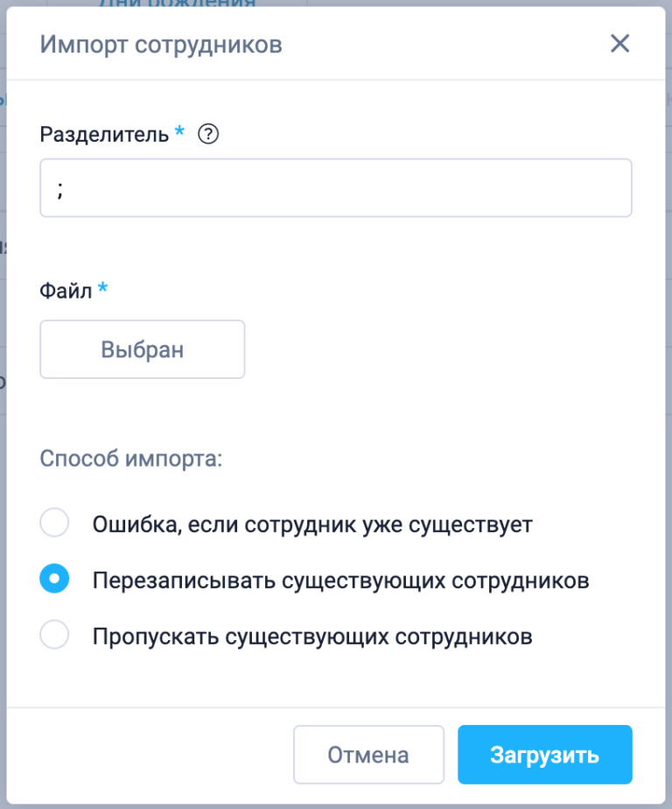Click the Разделитель separator input field
Viewport: 672px width, 809px height.
point(335,187)
